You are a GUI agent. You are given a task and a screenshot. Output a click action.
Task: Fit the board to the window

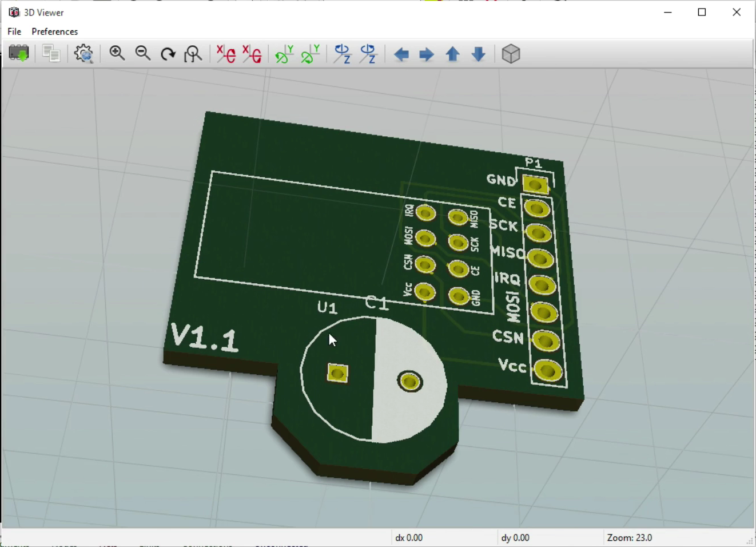(x=193, y=53)
